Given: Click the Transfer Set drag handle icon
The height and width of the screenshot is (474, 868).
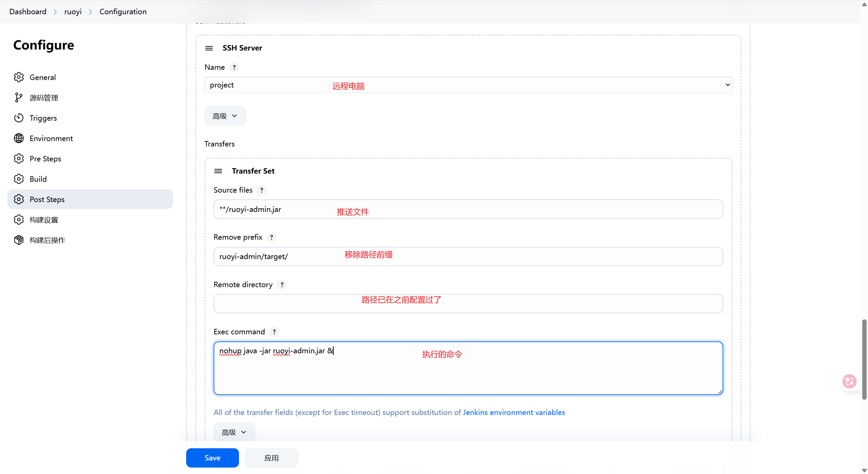Looking at the screenshot, I should coord(218,171).
